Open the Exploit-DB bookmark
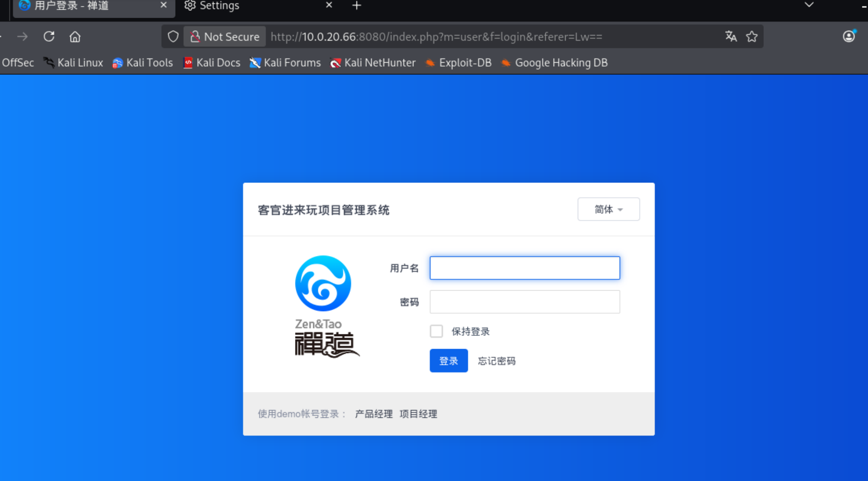This screenshot has width=868, height=481. pyautogui.click(x=458, y=63)
